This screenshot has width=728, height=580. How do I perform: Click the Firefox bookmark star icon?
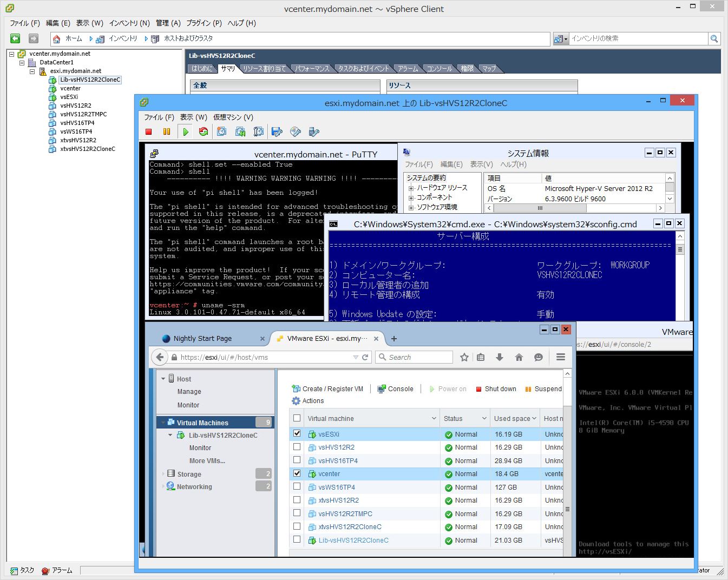pos(464,357)
